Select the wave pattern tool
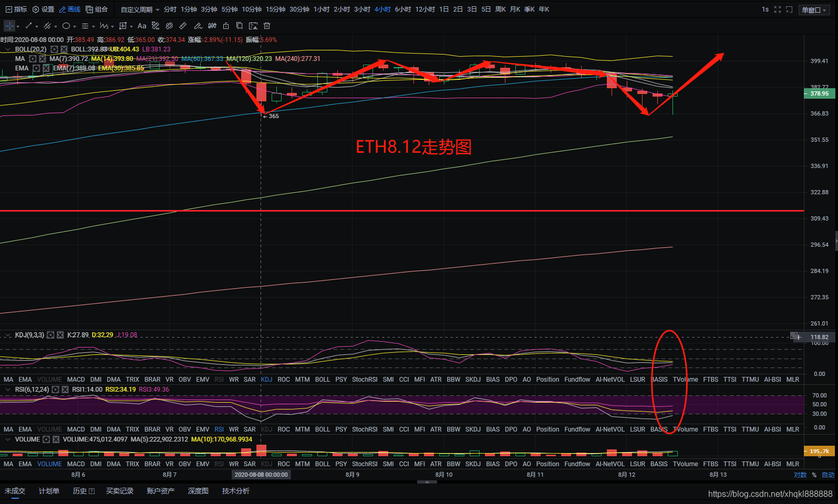838x504 pixels. coord(104,26)
